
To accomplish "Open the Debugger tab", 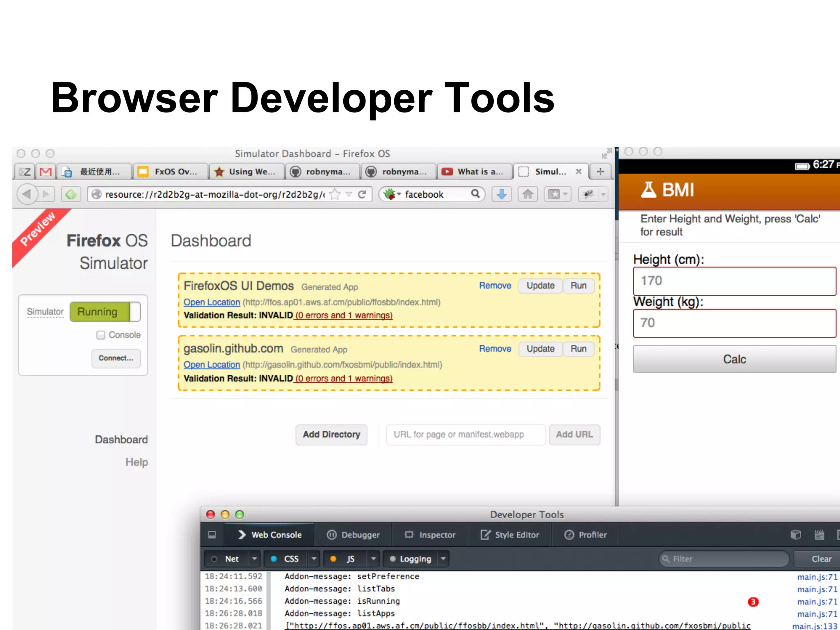I will (353, 534).
